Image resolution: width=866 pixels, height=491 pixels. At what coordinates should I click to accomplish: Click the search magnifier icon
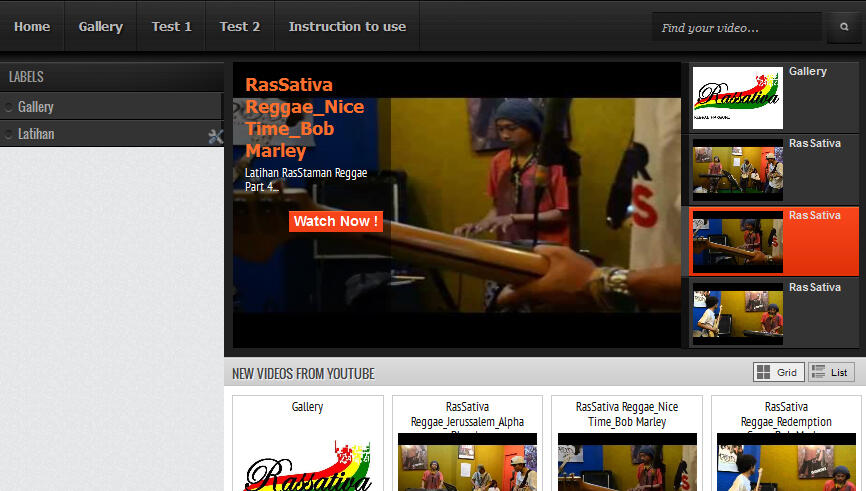pyautogui.click(x=843, y=27)
